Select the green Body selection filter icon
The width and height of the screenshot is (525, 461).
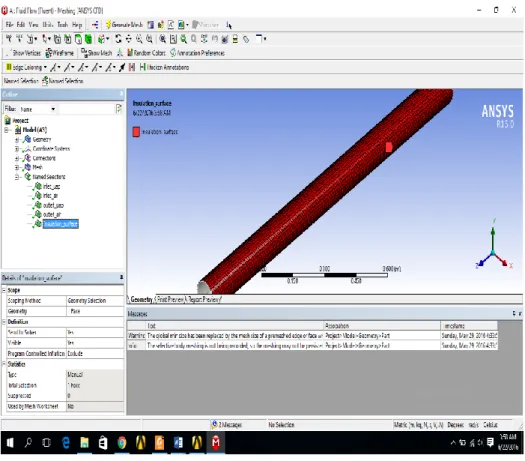click(x=88, y=39)
